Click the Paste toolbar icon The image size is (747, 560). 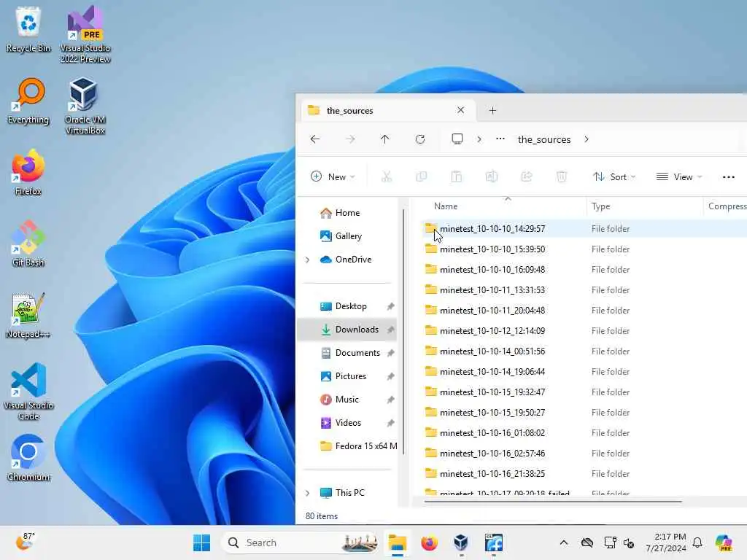tap(457, 176)
